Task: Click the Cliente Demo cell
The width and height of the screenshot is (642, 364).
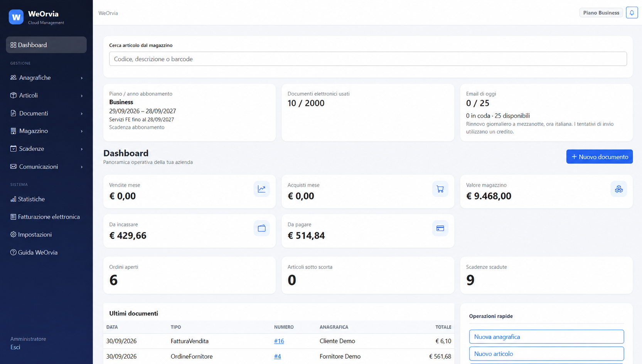Action: [x=337, y=341]
